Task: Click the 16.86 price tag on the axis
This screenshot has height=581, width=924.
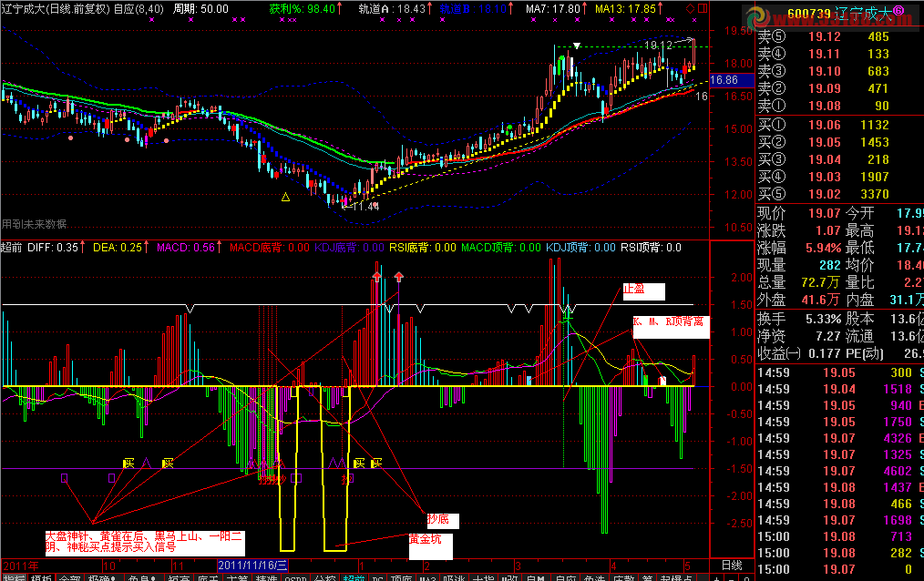Action: [x=732, y=80]
